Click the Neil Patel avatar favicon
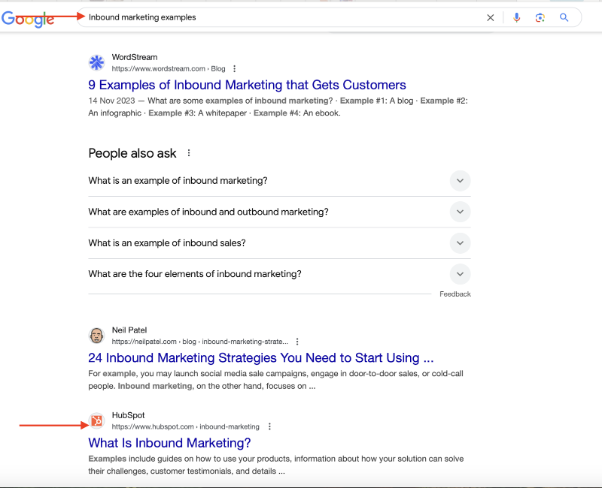The height and width of the screenshot is (488, 602). pyautogui.click(x=97, y=336)
